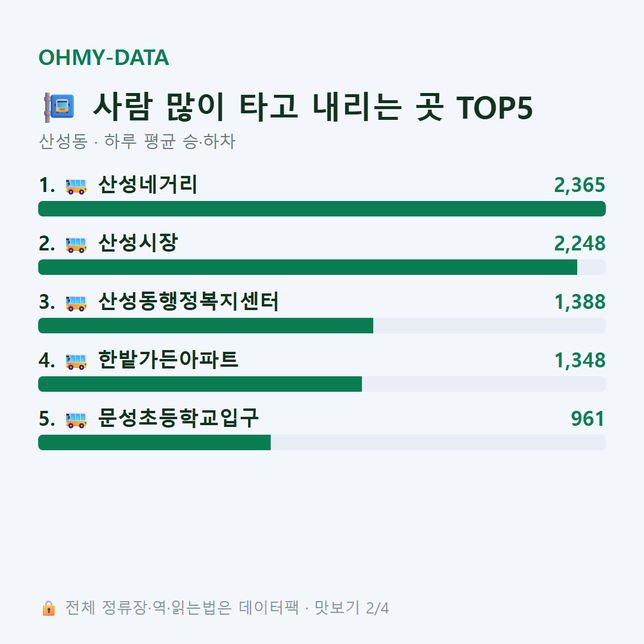644x644 pixels.
Task: Click the 데이터팩 맛보기 2/4 footer text
Action: [314, 608]
